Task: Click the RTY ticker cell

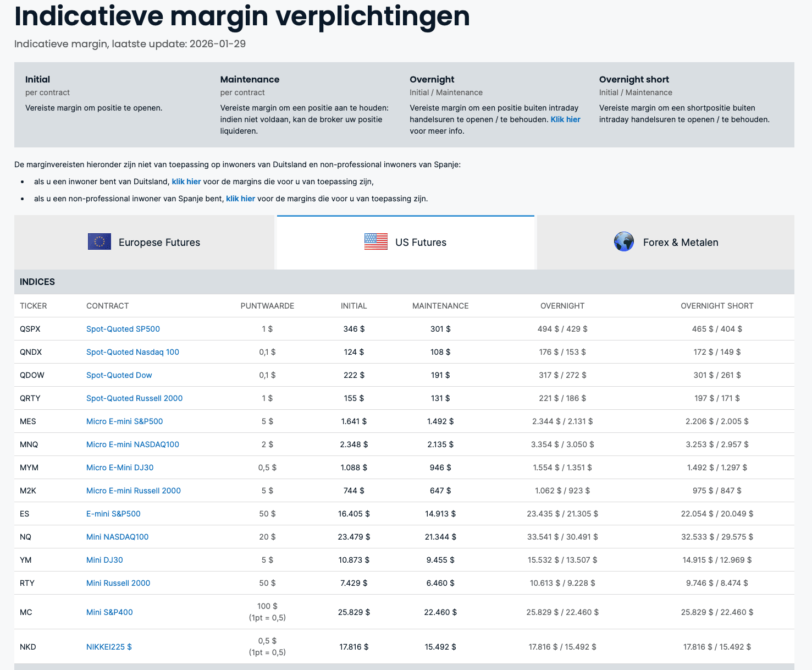Action: 27,583
